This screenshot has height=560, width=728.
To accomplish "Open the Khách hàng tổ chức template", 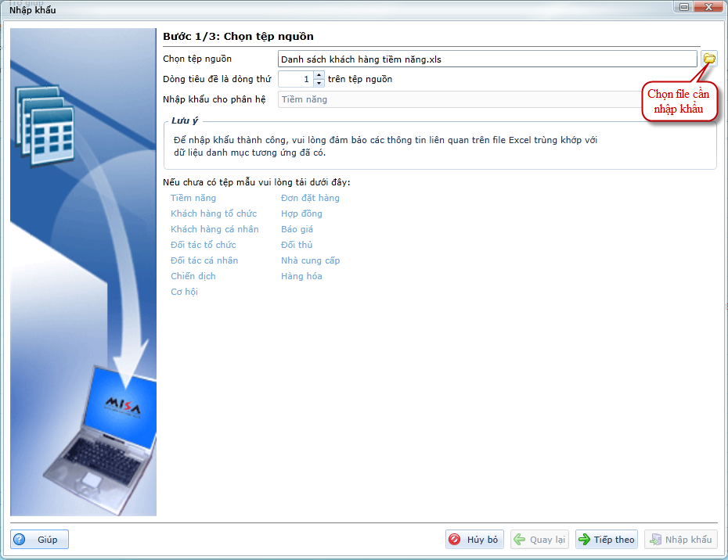I will (214, 214).
